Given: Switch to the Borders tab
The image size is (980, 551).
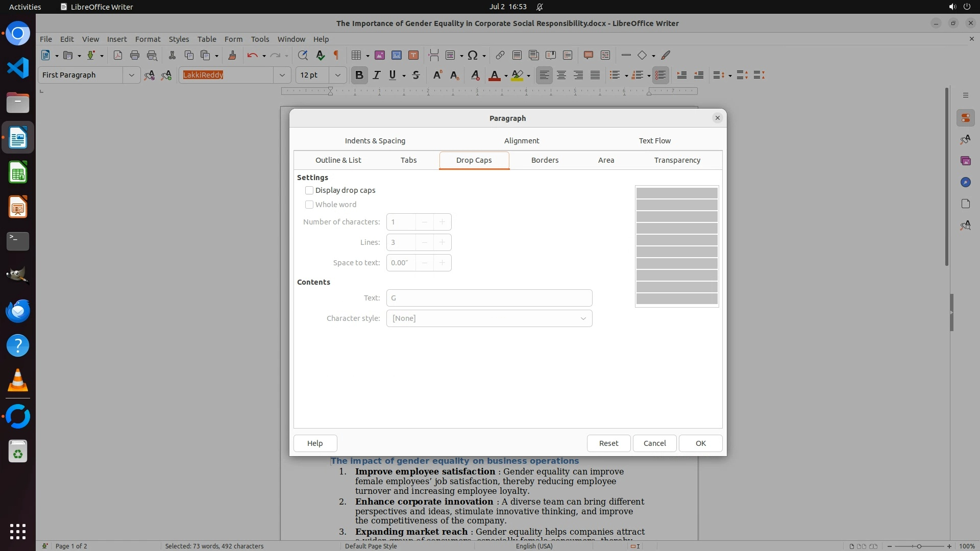Looking at the screenshot, I should click(x=545, y=160).
